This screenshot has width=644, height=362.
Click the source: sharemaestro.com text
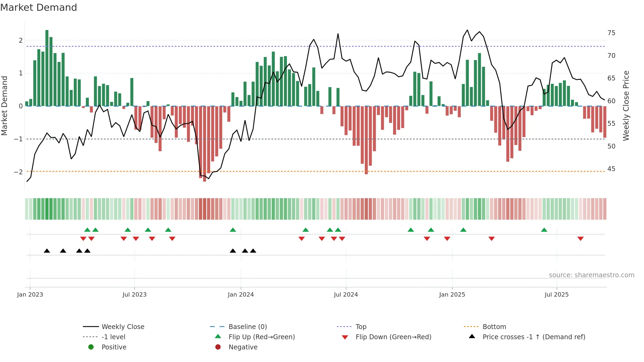[x=592, y=275]
